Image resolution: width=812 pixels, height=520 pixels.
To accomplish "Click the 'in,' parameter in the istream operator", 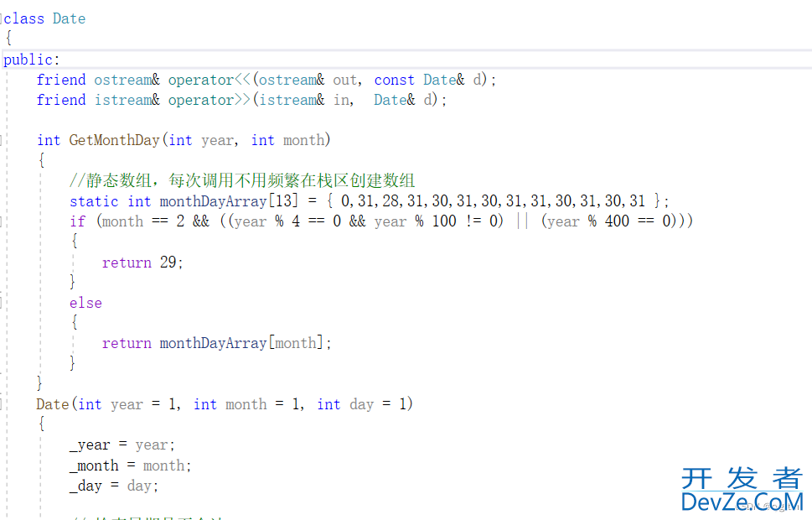I will pyautogui.click(x=344, y=100).
